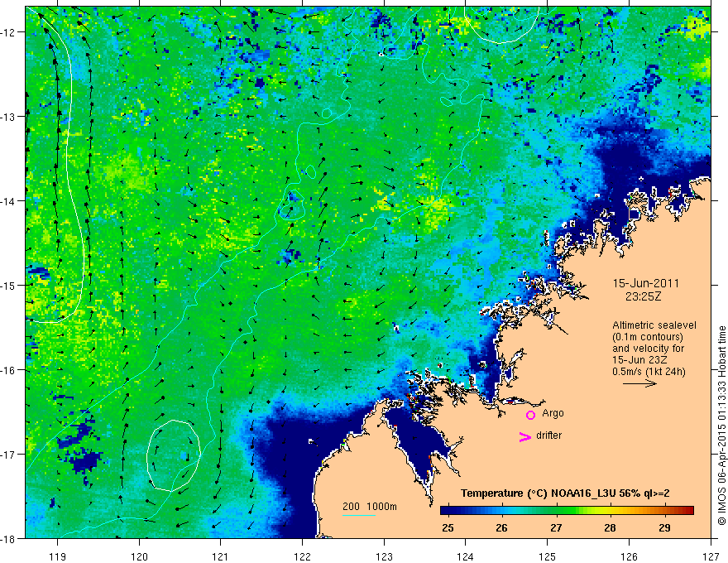Click the longitude axis label 122
Image resolution: width=728 pixels, height=563 pixels.
[302, 556]
